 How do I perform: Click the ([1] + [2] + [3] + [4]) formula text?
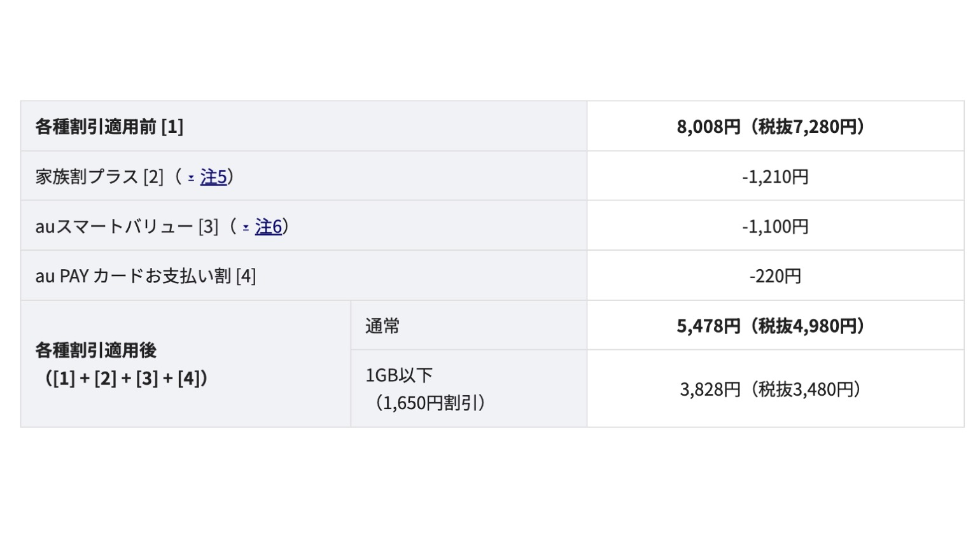(126, 379)
